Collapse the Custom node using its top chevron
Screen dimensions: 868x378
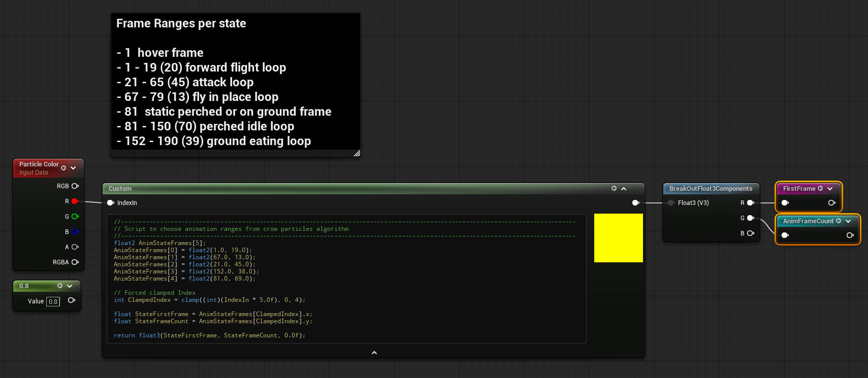click(x=624, y=189)
